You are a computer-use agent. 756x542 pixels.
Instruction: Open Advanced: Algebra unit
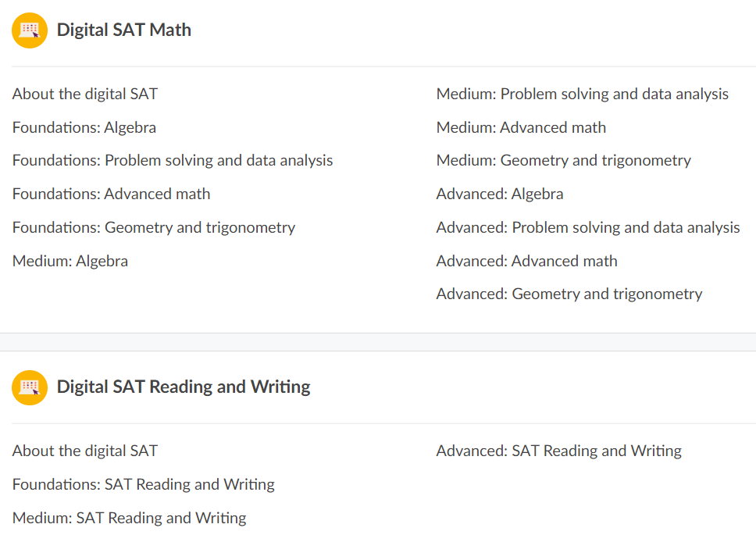[x=500, y=194]
